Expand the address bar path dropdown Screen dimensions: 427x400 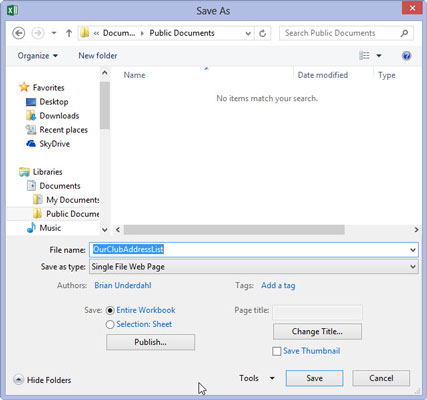pyautogui.click(x=248, y=33)
